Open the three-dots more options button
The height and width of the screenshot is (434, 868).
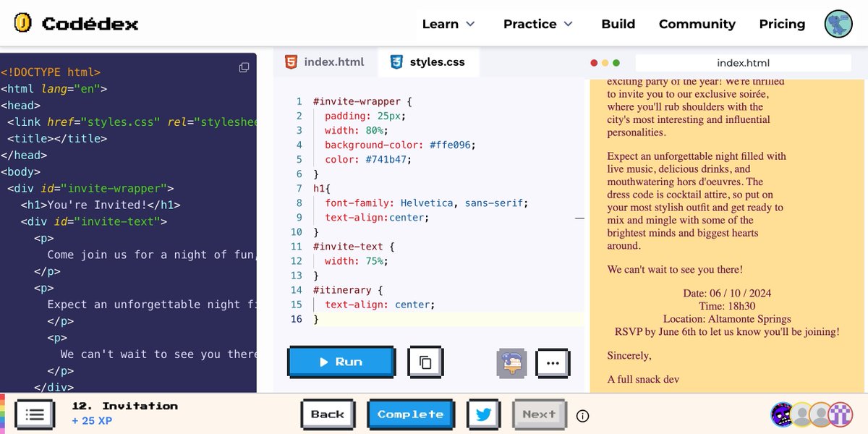pos(553,362)
